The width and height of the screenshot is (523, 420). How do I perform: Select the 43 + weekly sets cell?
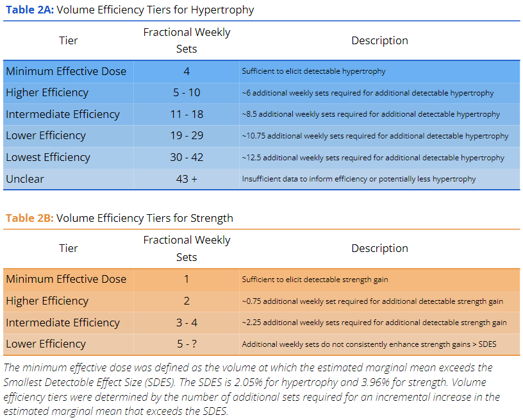(187, 179)
